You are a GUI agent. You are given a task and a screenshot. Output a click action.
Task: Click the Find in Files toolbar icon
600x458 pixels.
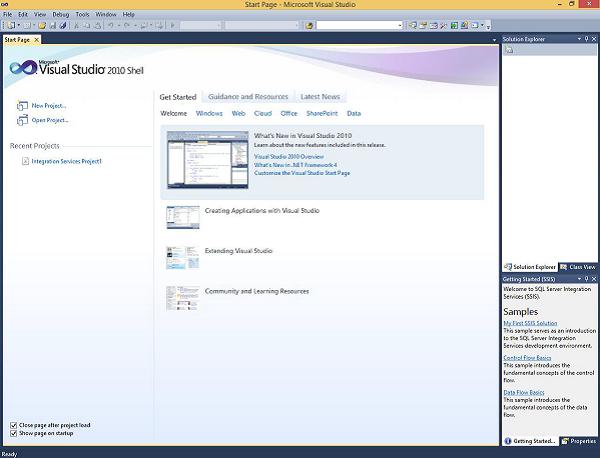click(x=310, y=25)
